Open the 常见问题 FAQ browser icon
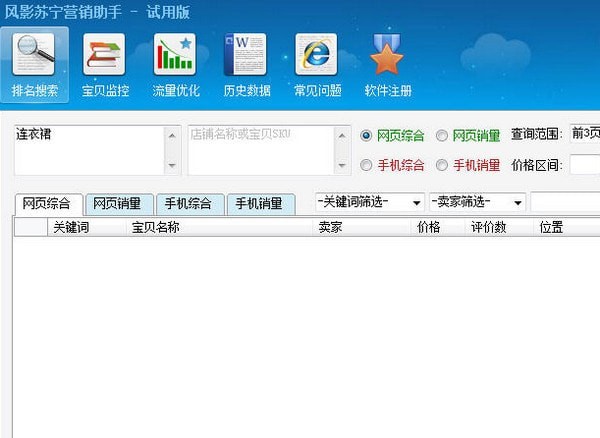Screen dimensions: 600x438 (x=317, y=65)
